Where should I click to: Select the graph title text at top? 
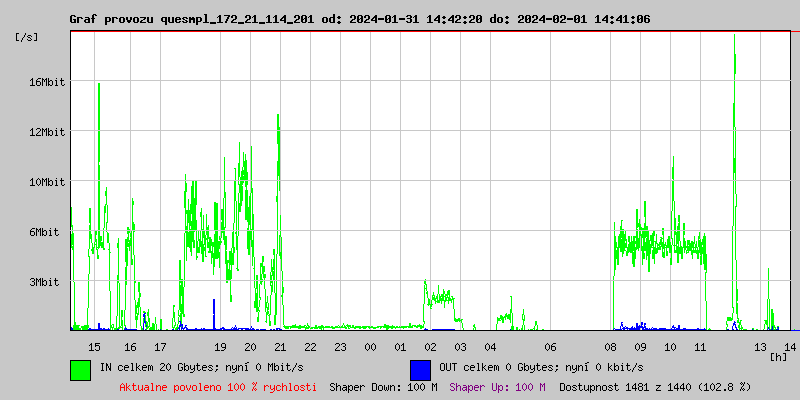[x=360, y=19]
